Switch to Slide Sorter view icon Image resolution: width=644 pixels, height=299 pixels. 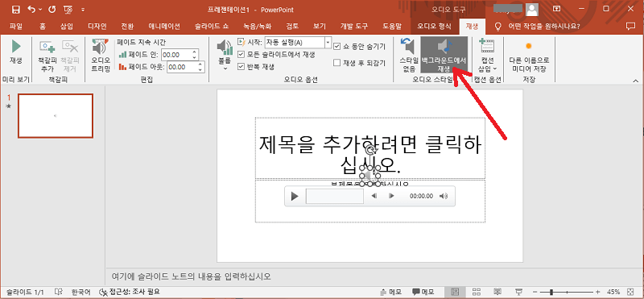477,292
